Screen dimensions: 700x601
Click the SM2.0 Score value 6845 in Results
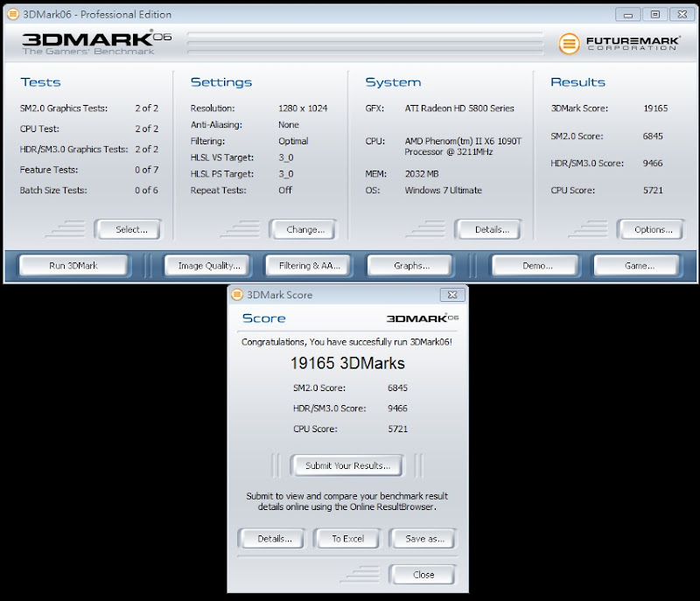[x=653, y=136]
